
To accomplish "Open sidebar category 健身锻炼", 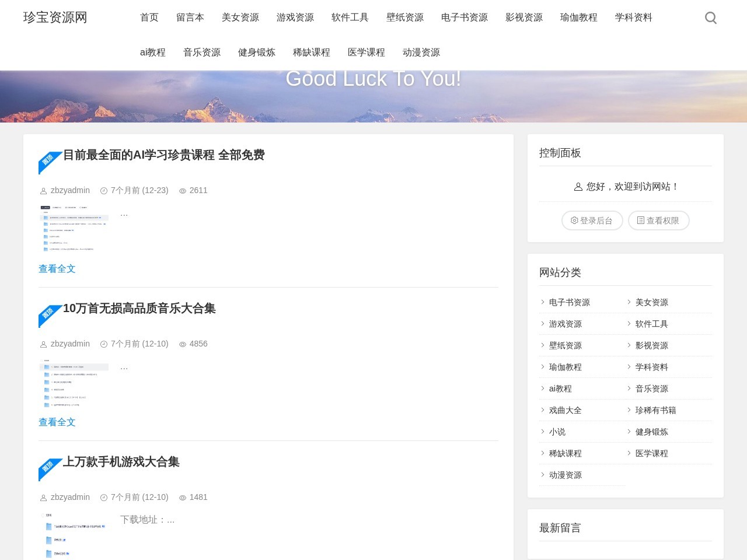I will coord(652,432).
